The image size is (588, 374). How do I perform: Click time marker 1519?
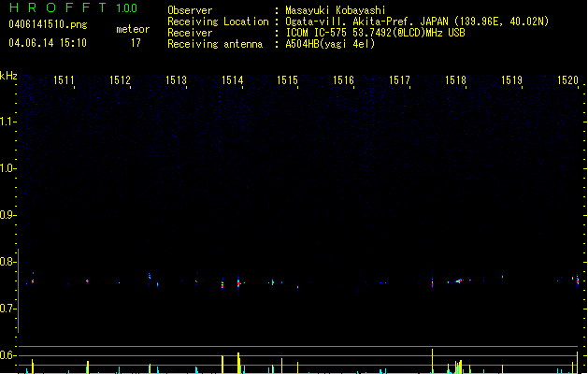coord(512,80)
